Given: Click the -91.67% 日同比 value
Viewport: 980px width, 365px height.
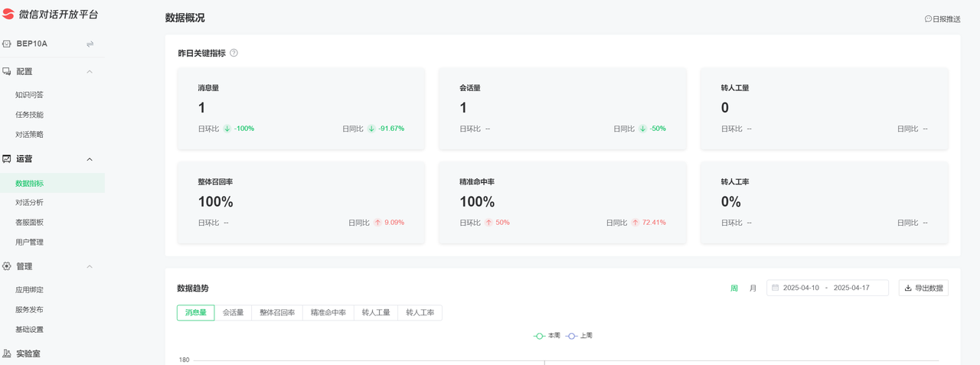Looking at the screenshot, I should [x=390, y=129].
